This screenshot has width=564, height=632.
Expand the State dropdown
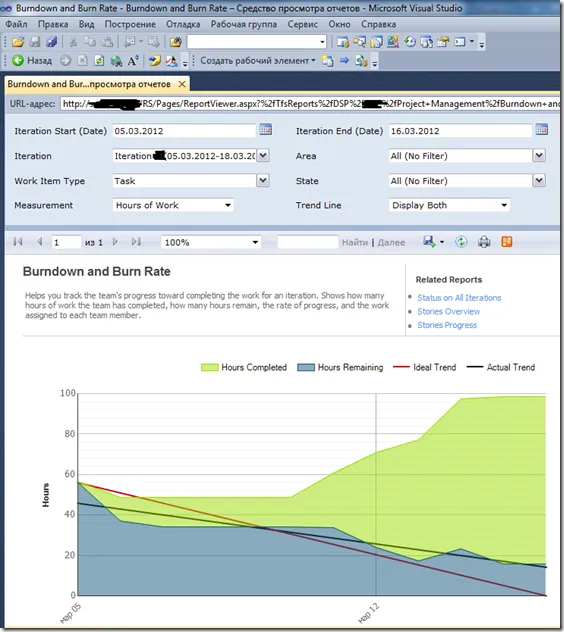coord(539,181)
